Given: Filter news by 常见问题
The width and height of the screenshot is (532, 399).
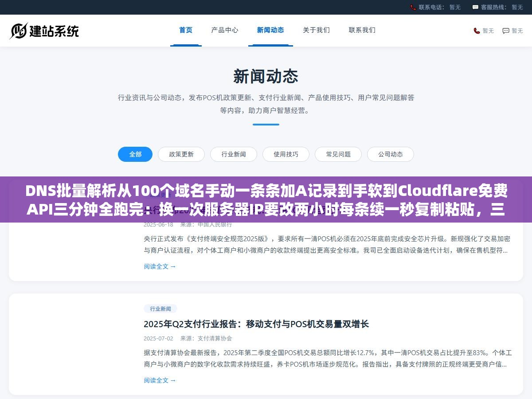Looking at the screenshot, I should click(338, 154).
